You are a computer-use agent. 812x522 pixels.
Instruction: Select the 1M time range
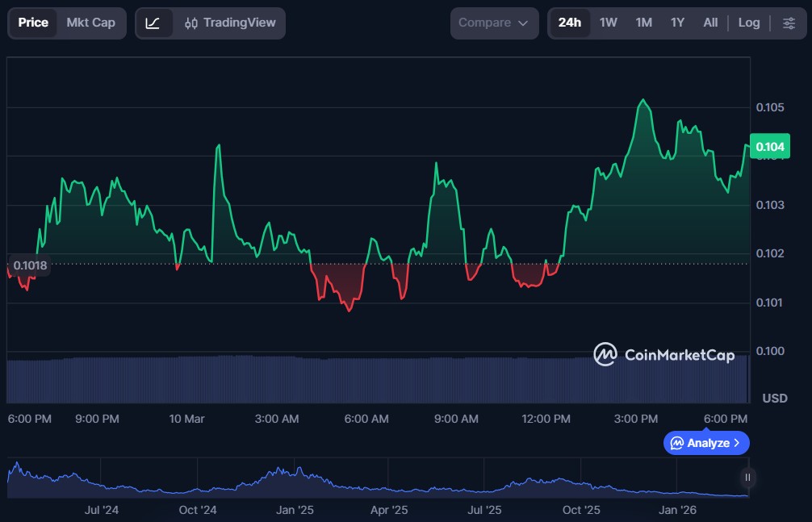(643, 23)
